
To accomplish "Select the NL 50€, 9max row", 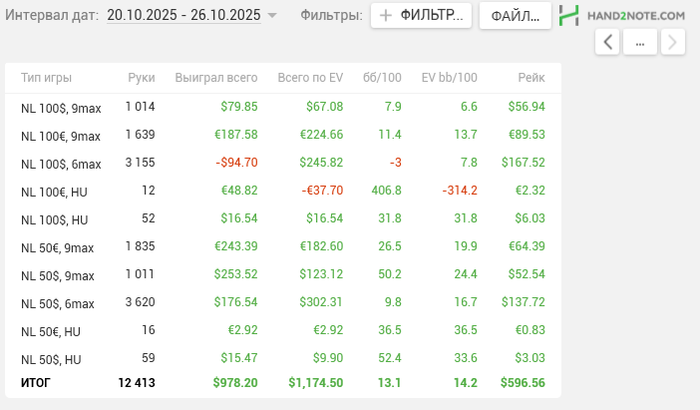I will tap(58, 247).
